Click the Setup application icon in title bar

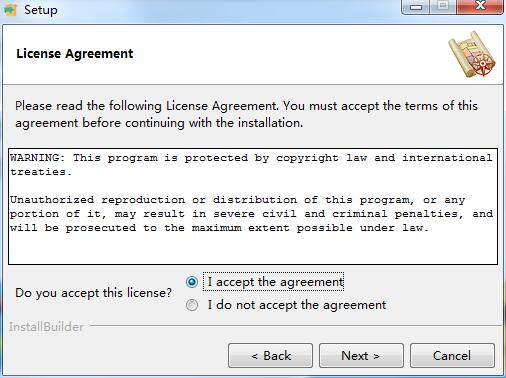tap(10, 10)
